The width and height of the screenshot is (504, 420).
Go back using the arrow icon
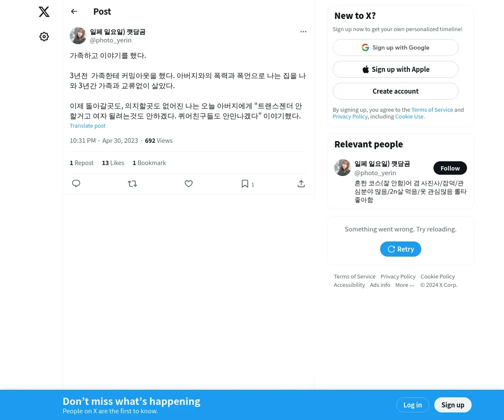tap(74, 11)
